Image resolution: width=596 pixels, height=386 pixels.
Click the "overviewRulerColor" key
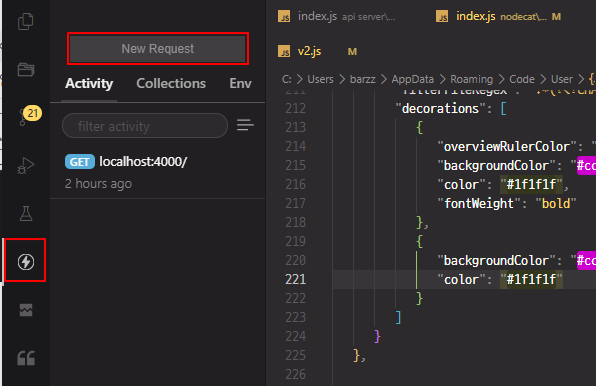pos(507,147)
